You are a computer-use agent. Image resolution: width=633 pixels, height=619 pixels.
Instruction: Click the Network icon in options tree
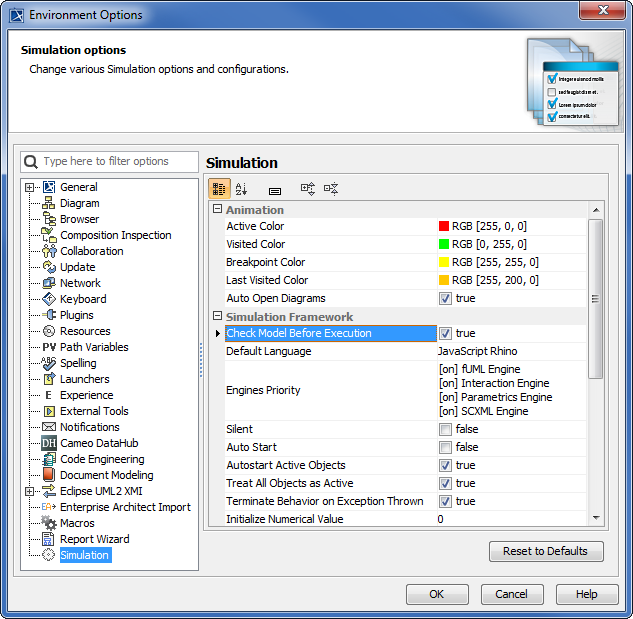coord(49,283)
